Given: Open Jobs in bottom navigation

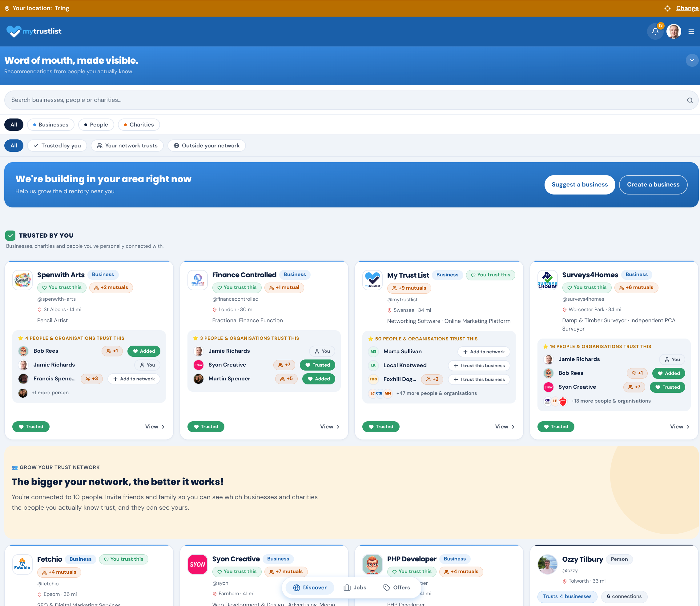Looking at the screenshot, I should (x=355, y=588).
